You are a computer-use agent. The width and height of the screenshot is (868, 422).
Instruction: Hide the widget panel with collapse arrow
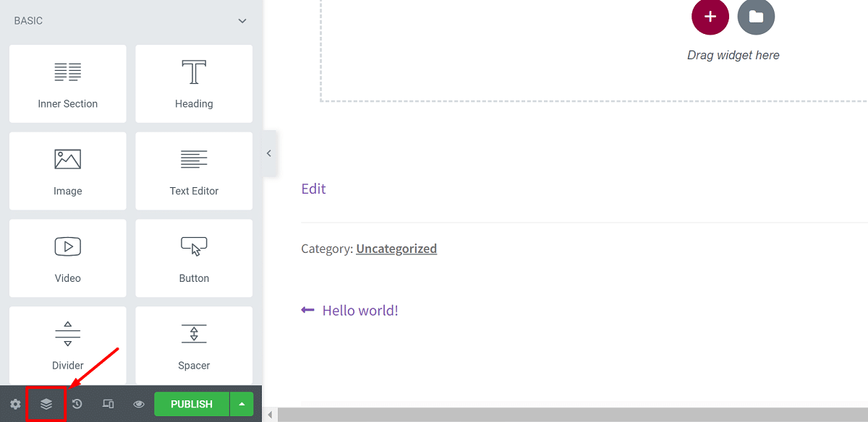tap(269, 153)
